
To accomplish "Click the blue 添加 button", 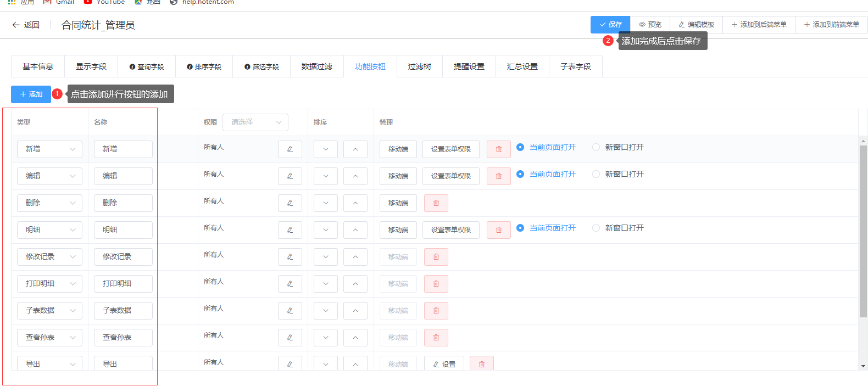I will pos(31,94).
